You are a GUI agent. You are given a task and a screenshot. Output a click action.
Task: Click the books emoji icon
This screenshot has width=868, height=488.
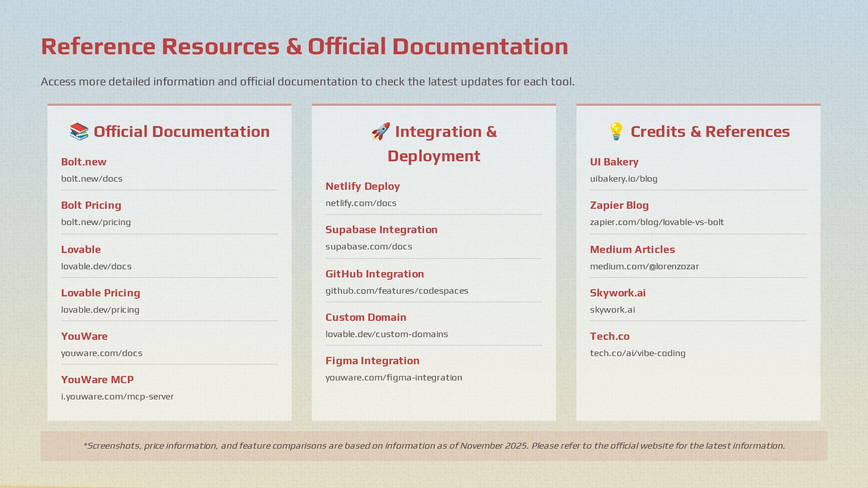[x=79, y=131]
